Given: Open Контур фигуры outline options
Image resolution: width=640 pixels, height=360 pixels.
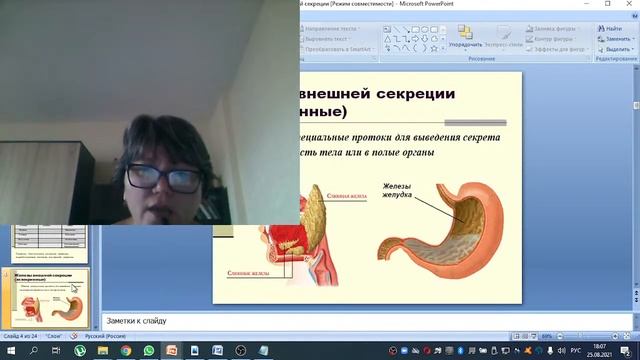Looking at the screenshot, I should [550, 39].
